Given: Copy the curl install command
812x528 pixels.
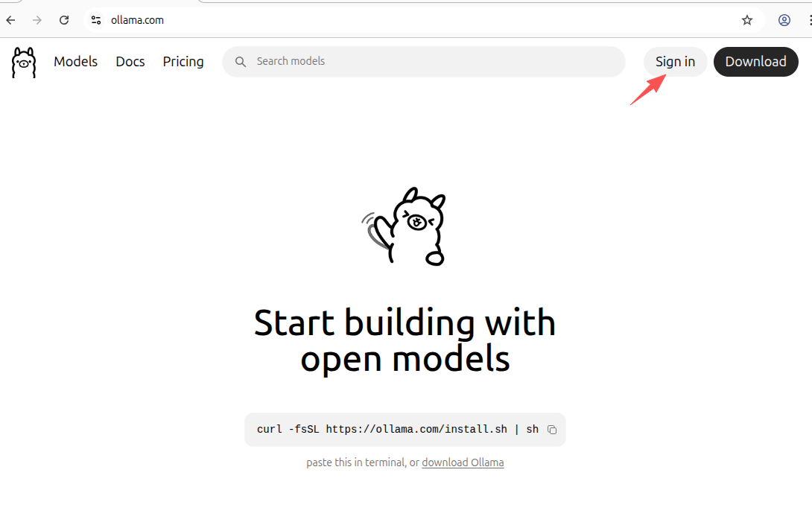Looking at the screenshot, I should (x=552, y=430).
